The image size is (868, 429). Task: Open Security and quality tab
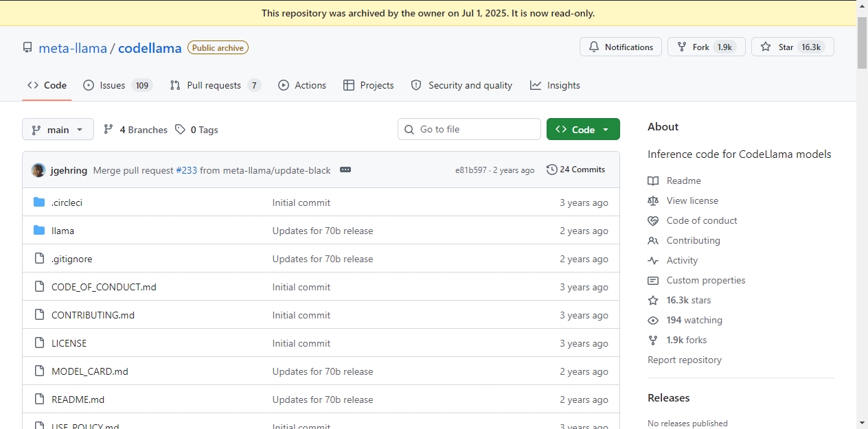[461, 85]
